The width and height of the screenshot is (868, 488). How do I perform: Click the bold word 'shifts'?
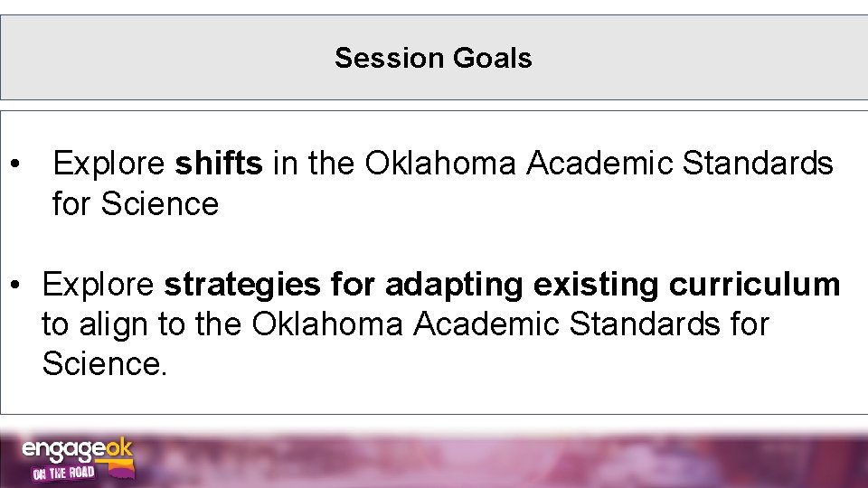[x=219, y=164]
